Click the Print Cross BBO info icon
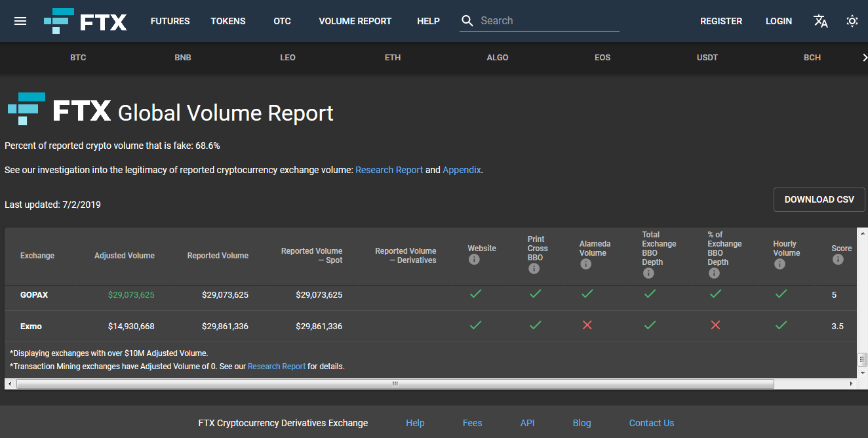Screen dimensions: 868x438 pos(533,268)
